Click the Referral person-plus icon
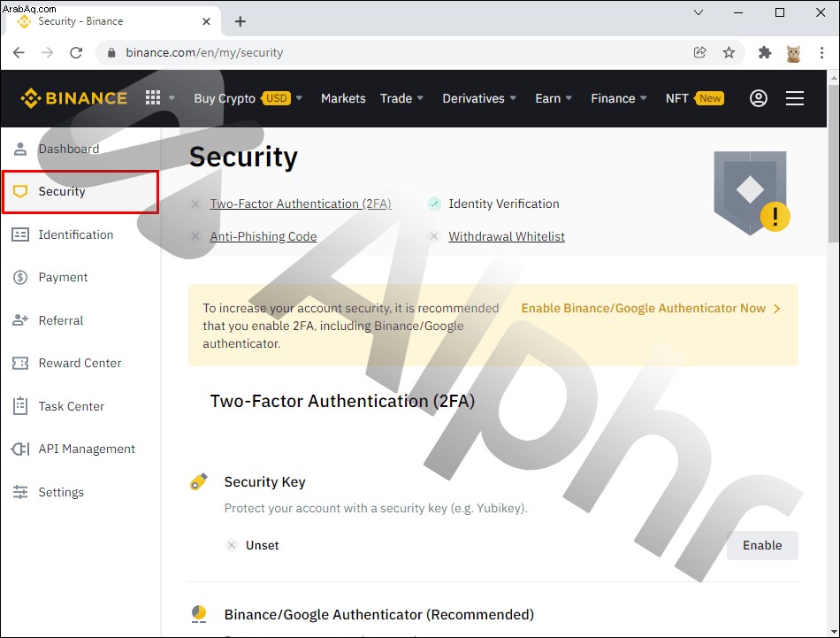840x638 pixels. [x=20, y=320]
